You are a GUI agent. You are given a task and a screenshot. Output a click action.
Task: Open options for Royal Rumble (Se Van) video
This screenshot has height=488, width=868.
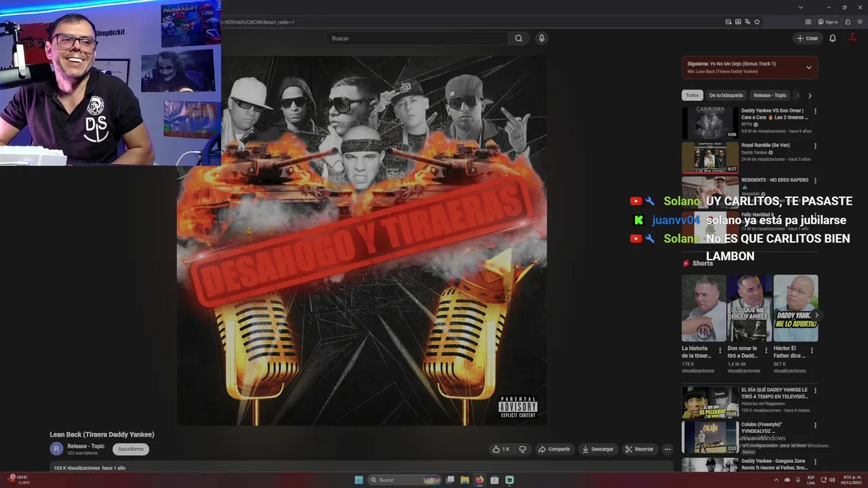[x=815, y=146]
